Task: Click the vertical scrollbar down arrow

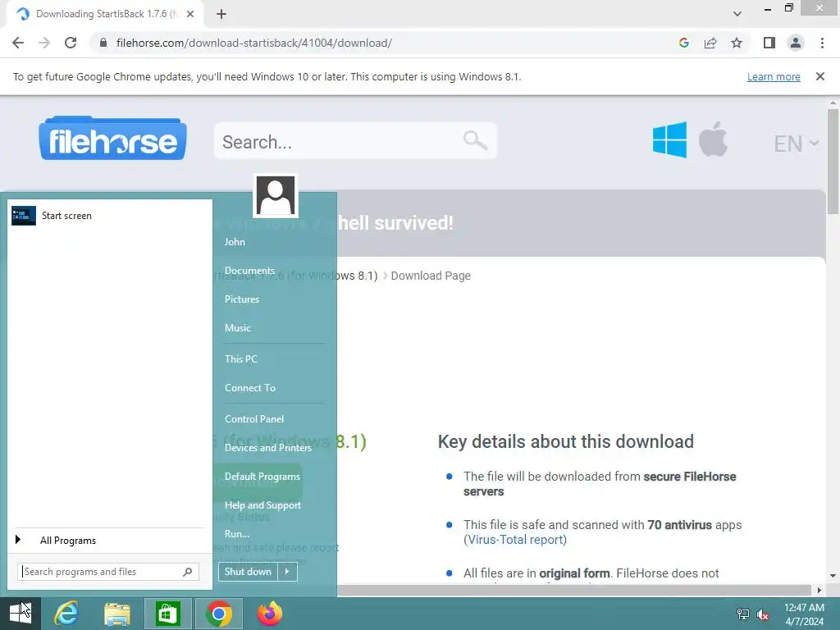Action: point(832,576)
